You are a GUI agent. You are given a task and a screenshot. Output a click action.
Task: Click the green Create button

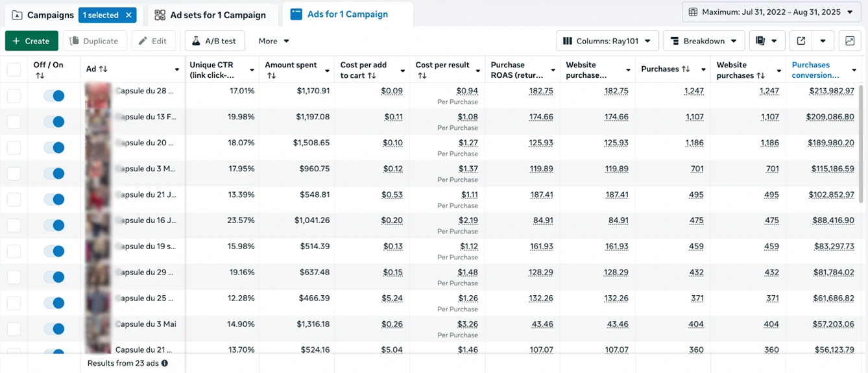[31, 41]
